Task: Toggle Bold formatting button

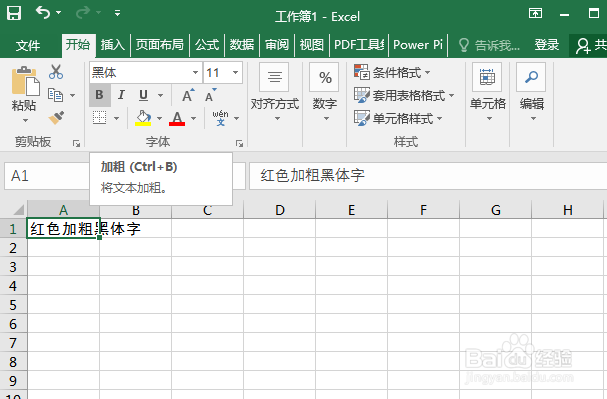Action: (x=99, y=95)
